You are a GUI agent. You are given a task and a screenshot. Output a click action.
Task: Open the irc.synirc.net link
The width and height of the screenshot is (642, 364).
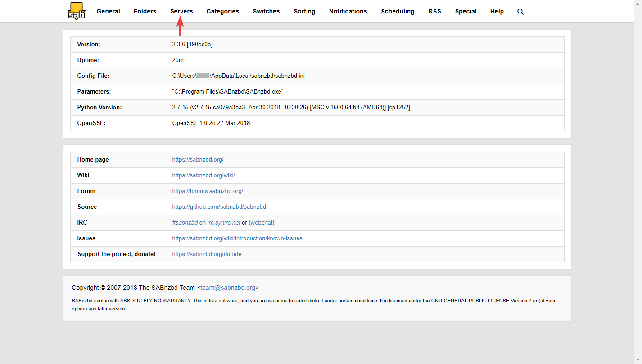224,222
